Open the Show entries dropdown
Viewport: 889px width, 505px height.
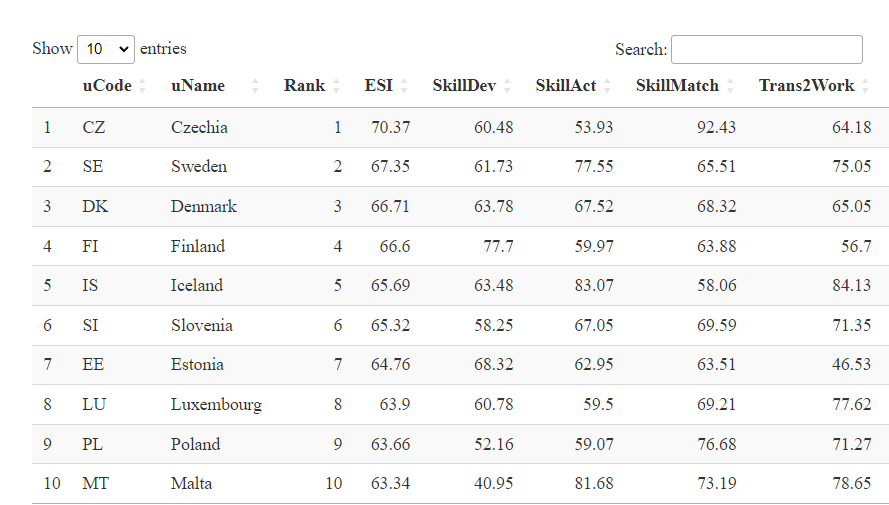(x=106, y=49)
